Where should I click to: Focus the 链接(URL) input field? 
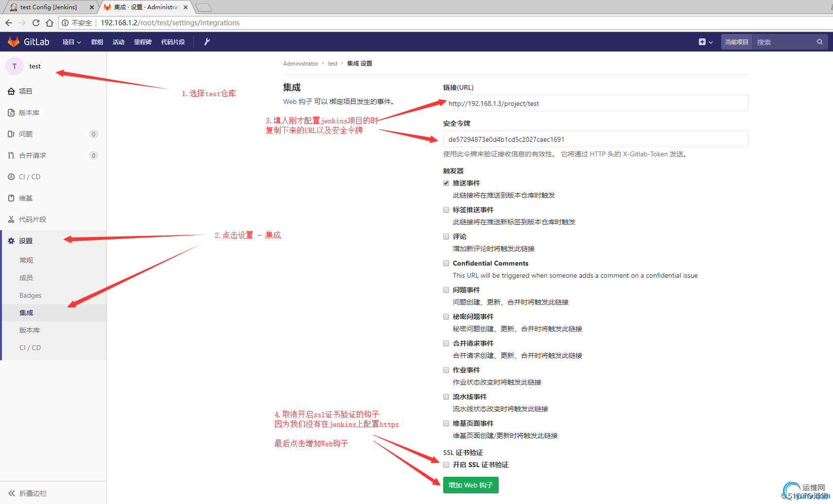pyautogui.click(x=595, y=103)
